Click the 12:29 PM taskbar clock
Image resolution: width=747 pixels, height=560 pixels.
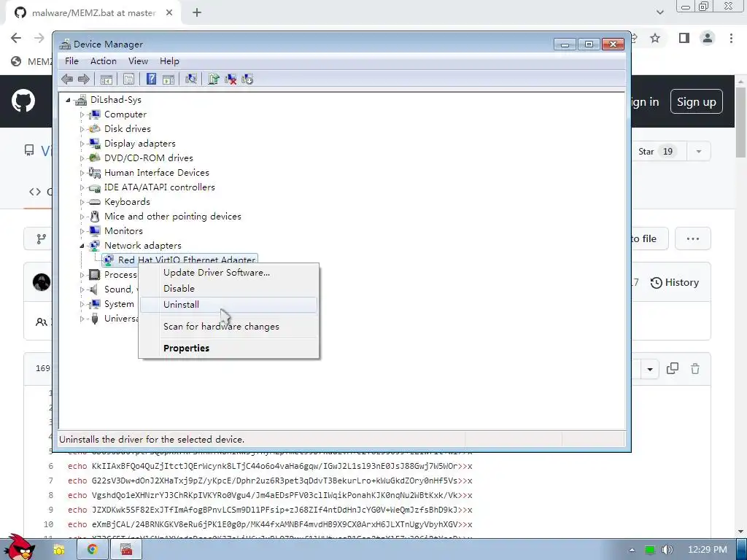click(x=708, y=550)
